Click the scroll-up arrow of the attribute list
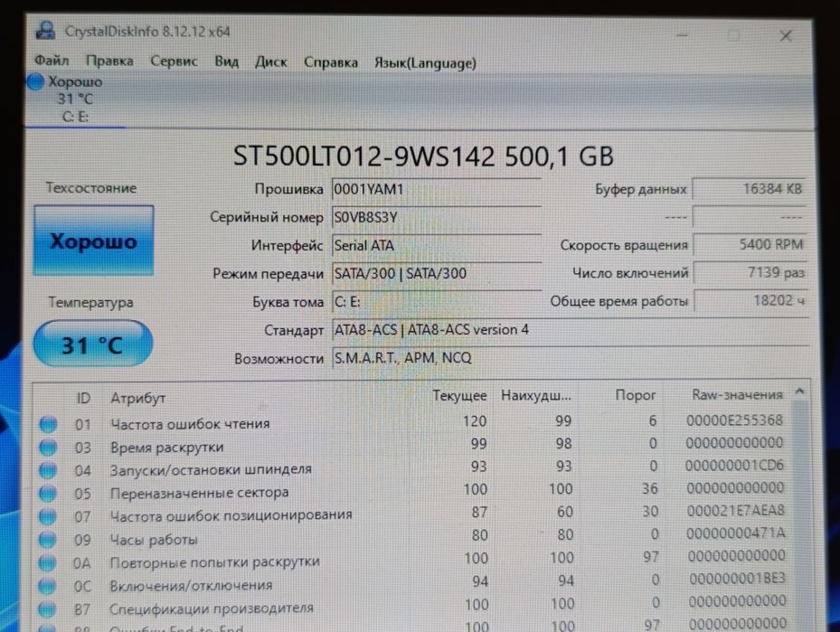Image resolution: width=840 pixels, height=632 pixels. point(799,391)
